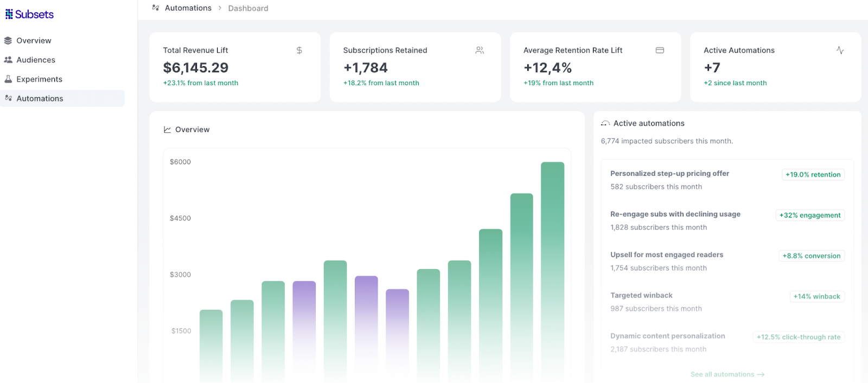
Task: Click the +23.1% from last month text
Action: [201, 83]
